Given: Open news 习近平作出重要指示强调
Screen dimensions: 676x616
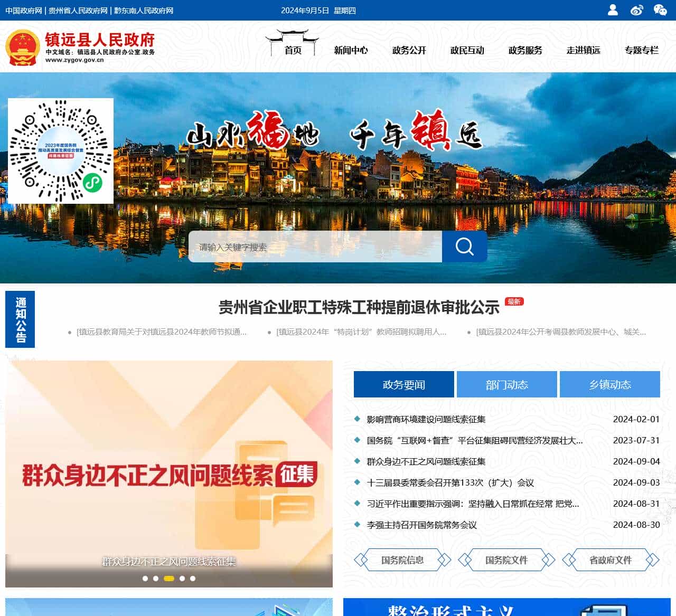Looking at the screenshot, I should (x=473, y=504).
